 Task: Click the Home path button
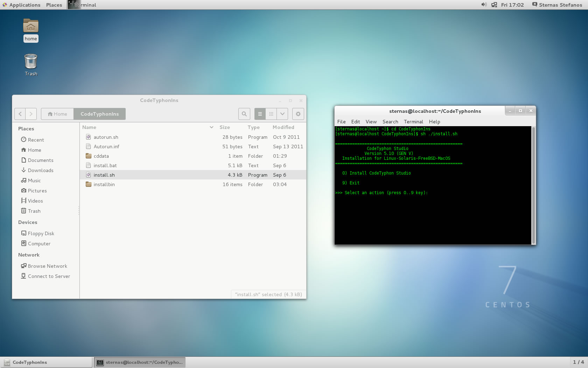tap(57, 114)
